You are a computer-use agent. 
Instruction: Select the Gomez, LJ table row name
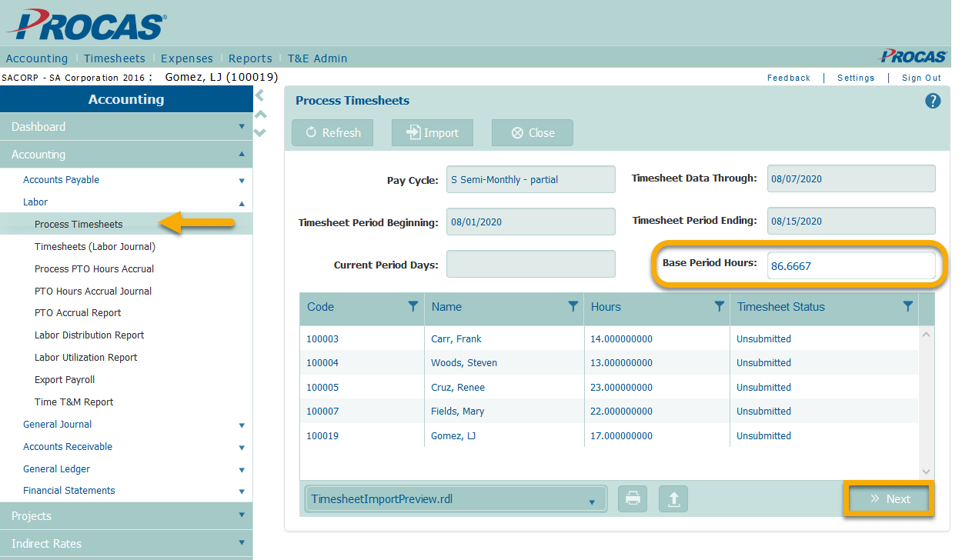454,436
